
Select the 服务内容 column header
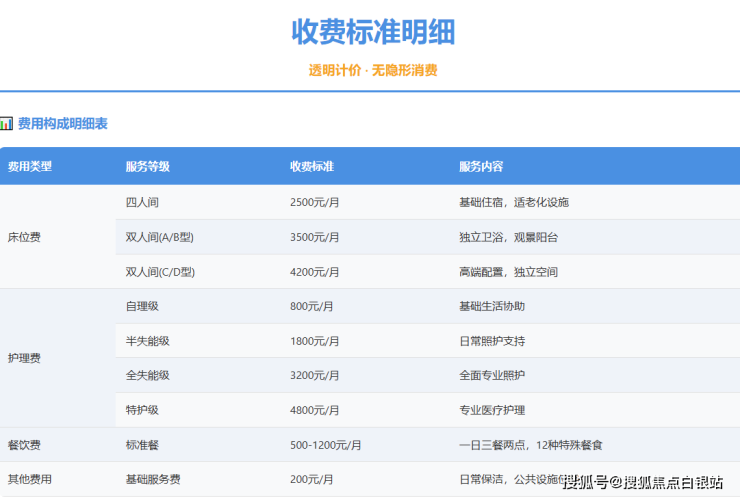point(481,167)
